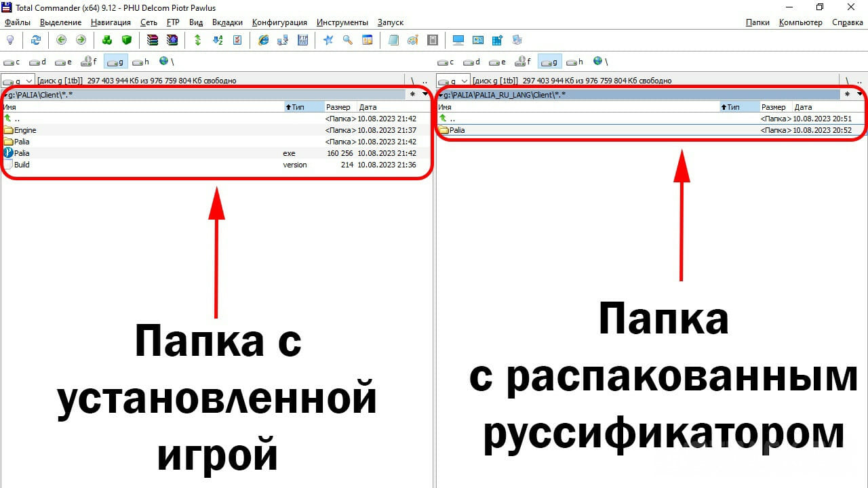Select Build version file in left panel
The image size is (868, 488).
[216, 165]
